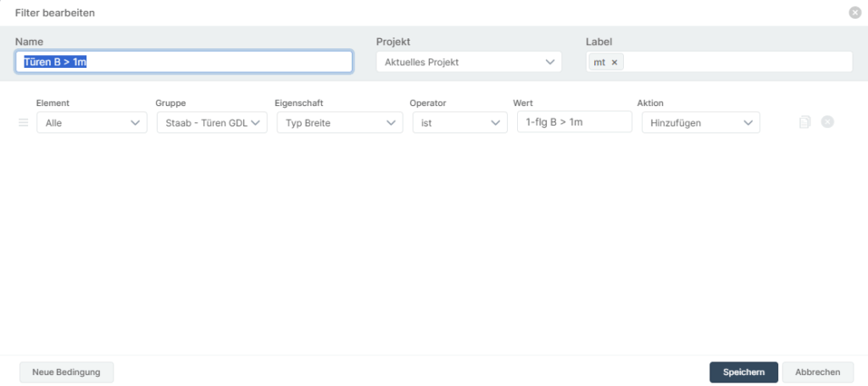Click the Speichern button
The width and height of the screenshot is (868, 386).
coord(744,372)
